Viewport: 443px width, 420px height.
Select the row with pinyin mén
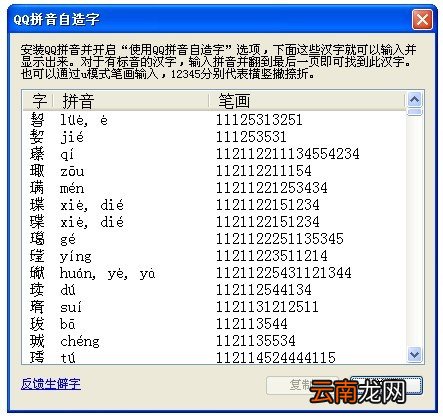(x=214, y=188)
